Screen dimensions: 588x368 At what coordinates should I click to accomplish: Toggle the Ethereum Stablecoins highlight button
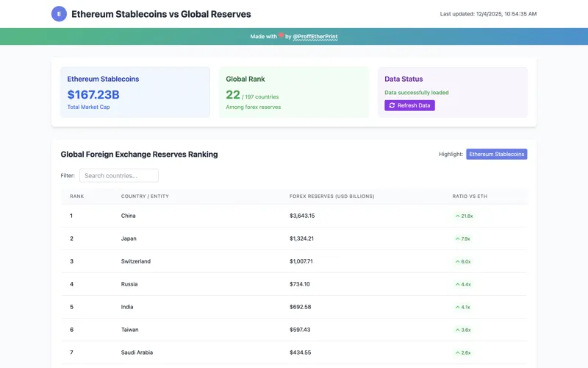pyautogui.click(x=496, y=154)
